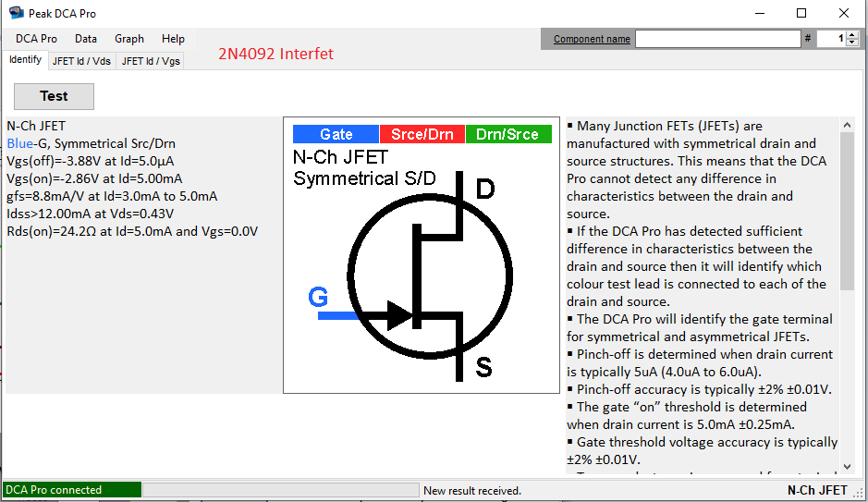Screen dimensions: 868x502
Task: Open the Data menu
Action: [x=86, y=39]
